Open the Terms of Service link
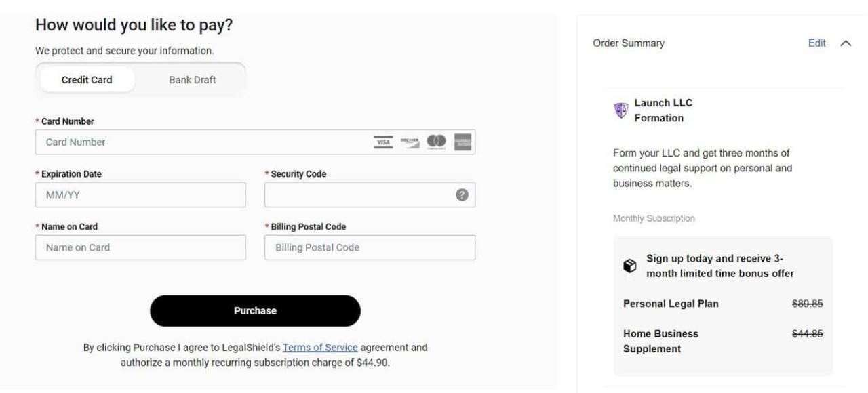This screenshot has width=868, height=393. pos(320,347)
